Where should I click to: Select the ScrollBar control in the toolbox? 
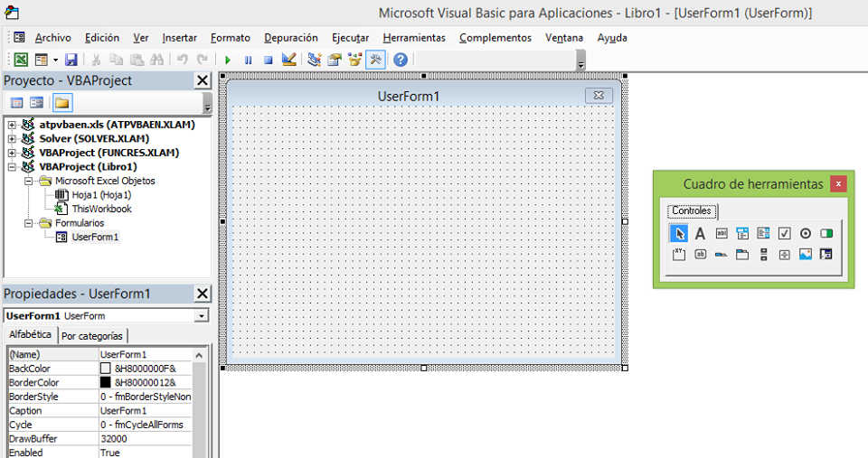click(763, 255)
